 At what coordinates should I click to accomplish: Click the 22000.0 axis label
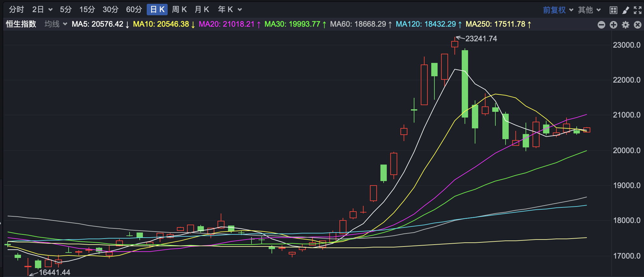click(627, 80)
